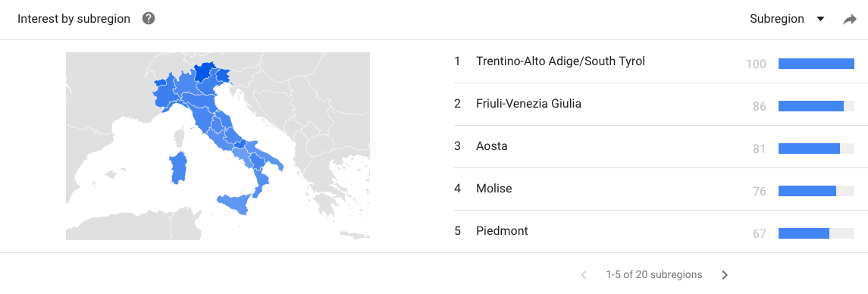Click Sardinia island on the map
The image size is (868, 294).
click(x=178, y=168)
